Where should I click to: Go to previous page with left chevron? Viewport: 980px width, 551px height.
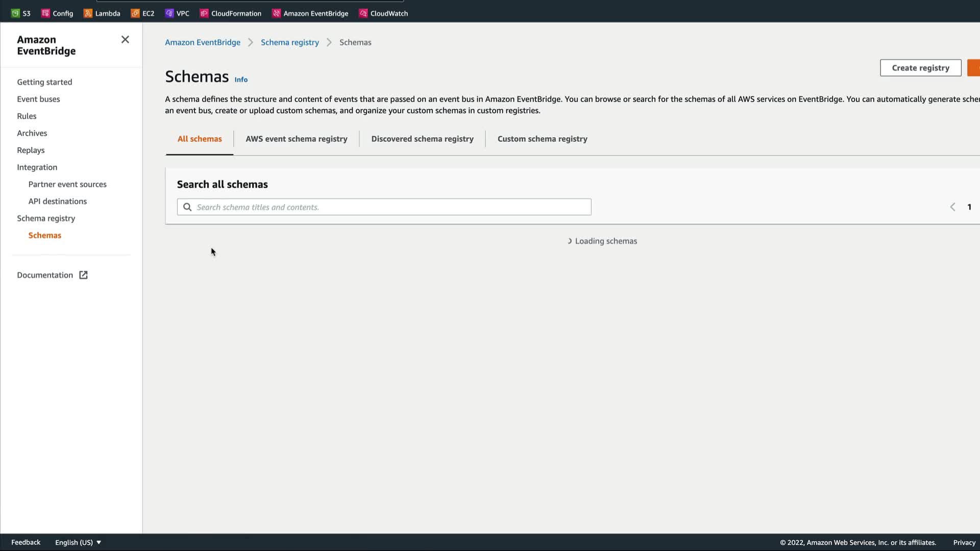tap(952, 207)
